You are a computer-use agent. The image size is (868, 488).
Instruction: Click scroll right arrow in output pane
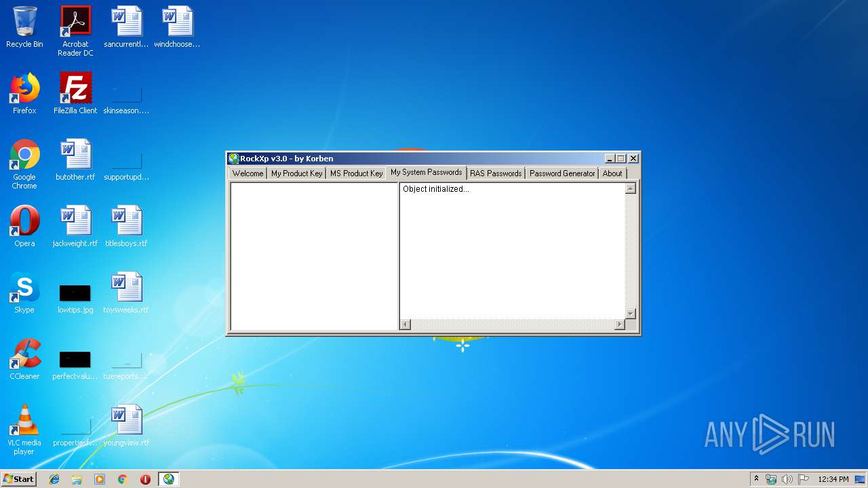pos(619,325)
